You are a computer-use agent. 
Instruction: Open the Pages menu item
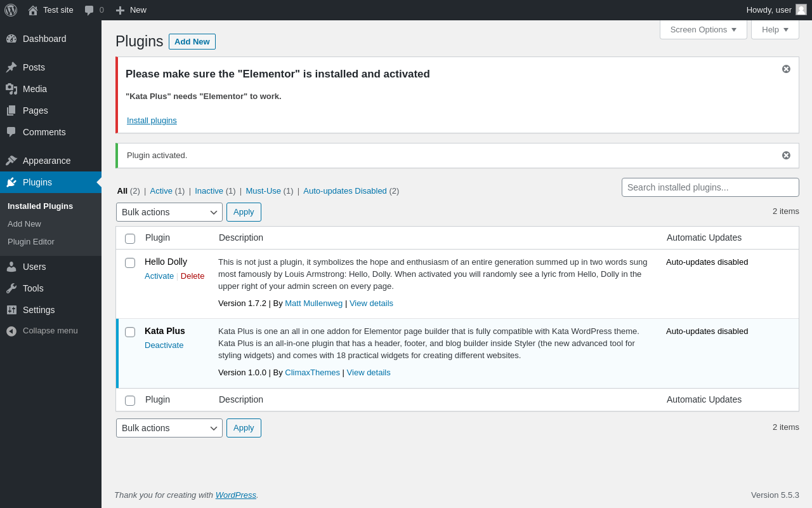point(51,110)
